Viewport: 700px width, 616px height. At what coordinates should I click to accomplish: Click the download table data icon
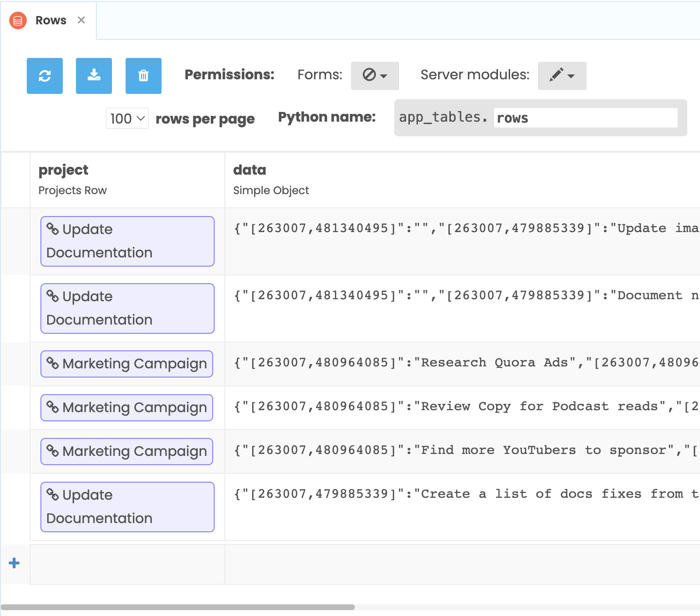tap(93, 76)
